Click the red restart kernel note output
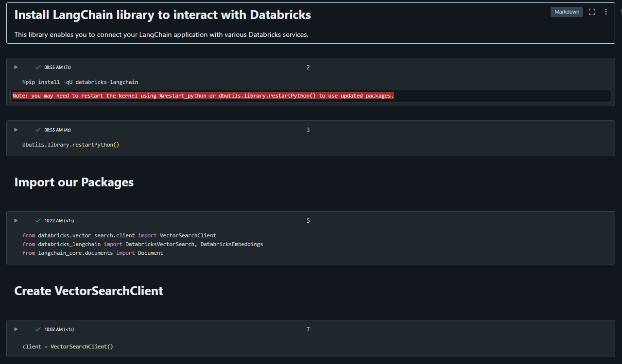The height and width of the screenshot is (364, 622). tap(203, 96)
